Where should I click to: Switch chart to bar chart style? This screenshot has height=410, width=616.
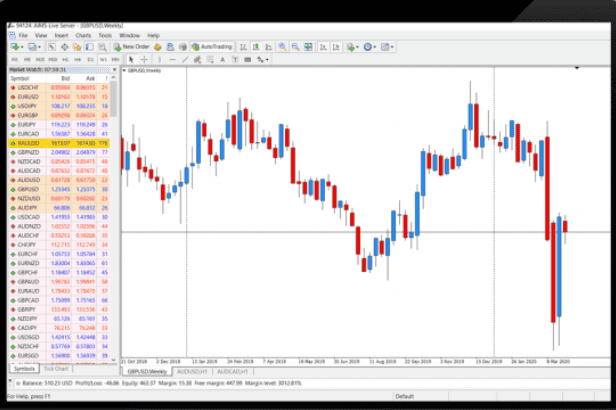coord(244,47)
